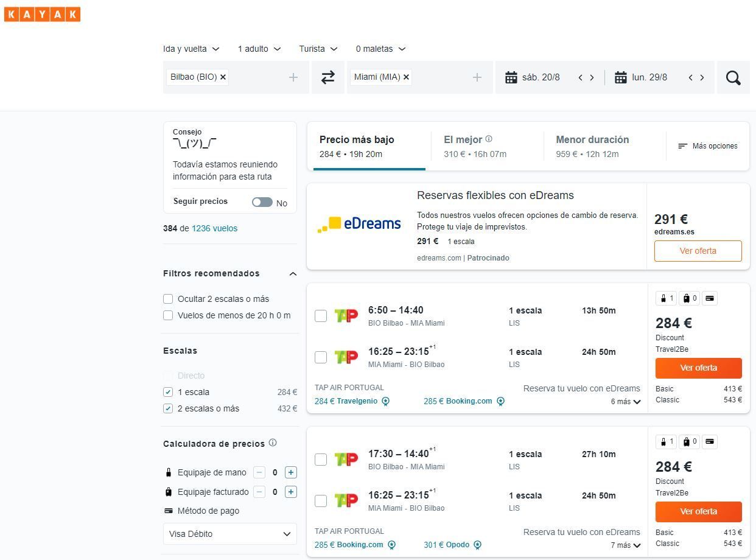Click the KAYAK logo

(42, 14)
